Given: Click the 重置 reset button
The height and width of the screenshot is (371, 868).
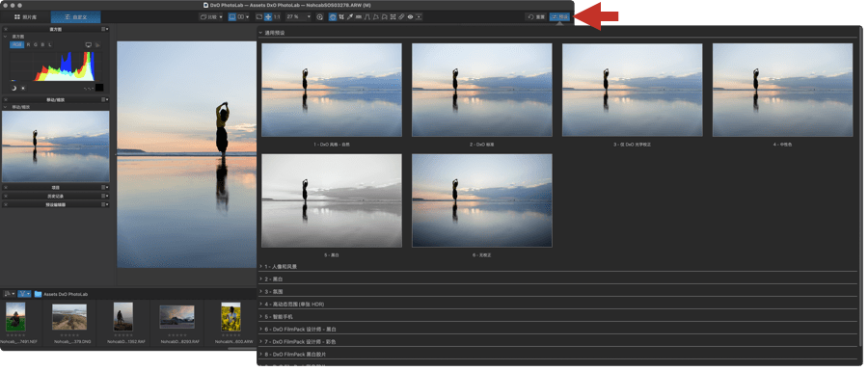Looking at the screenshot, I should click(537, 17).
